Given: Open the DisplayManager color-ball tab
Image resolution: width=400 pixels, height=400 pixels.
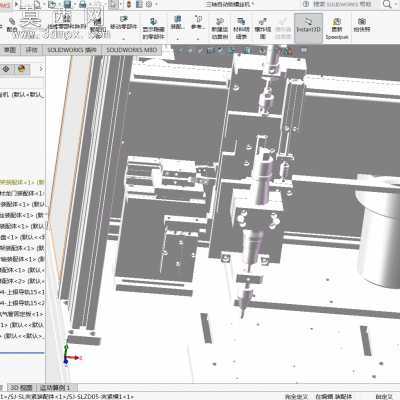Looking at the screenshot, I should (22, 69).
